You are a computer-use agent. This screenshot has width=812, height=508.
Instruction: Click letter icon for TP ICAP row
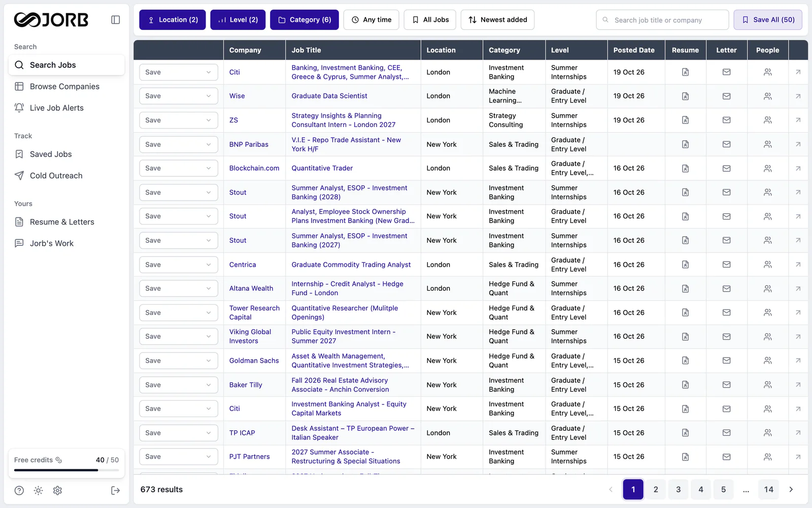click(x=726, y=433)
